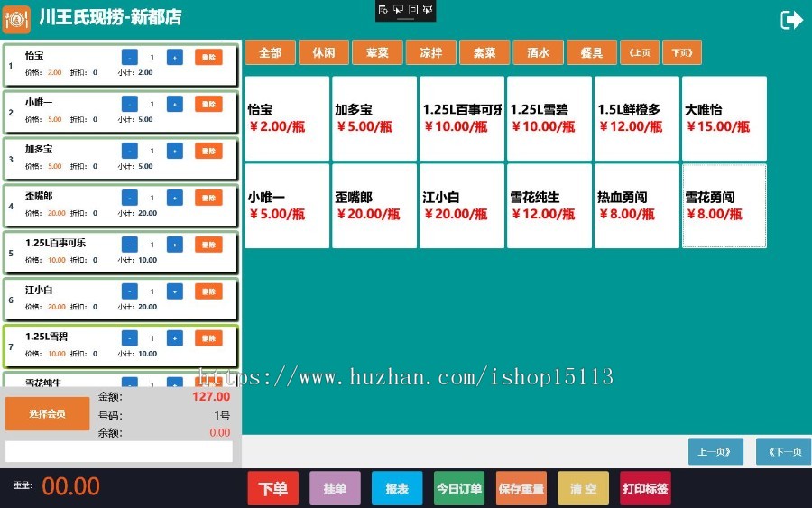This screenshot has height=508, width=812.
Task: Select the 休闲 category tab
Action: pos(324,52)
